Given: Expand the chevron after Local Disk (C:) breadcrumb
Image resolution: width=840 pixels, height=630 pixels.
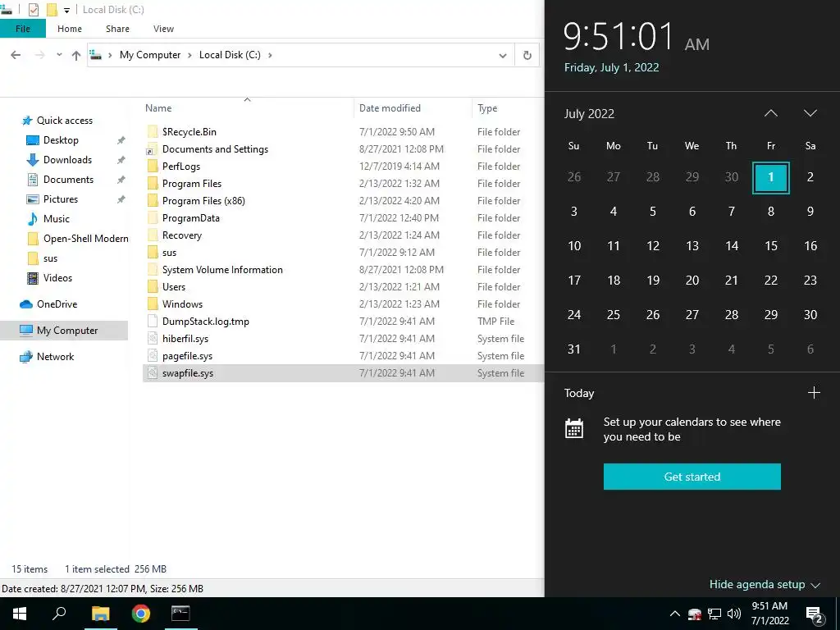Looking at the screenshot, I should pos(270,55).
